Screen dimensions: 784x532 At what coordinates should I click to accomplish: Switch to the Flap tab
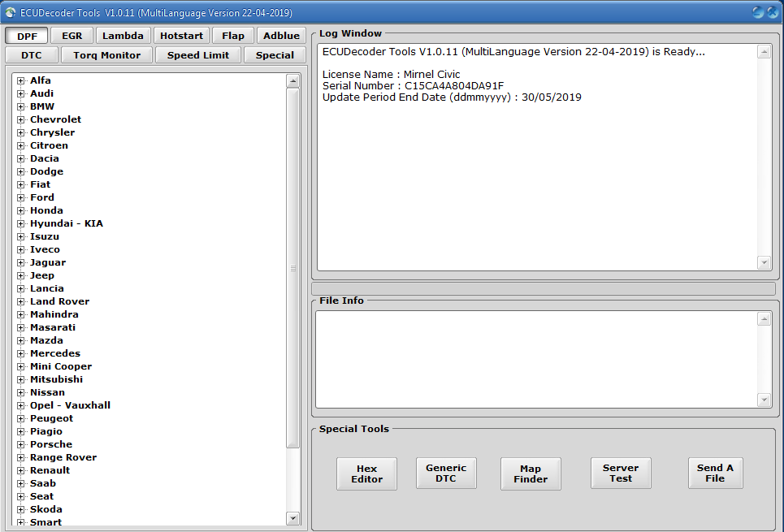233,36
